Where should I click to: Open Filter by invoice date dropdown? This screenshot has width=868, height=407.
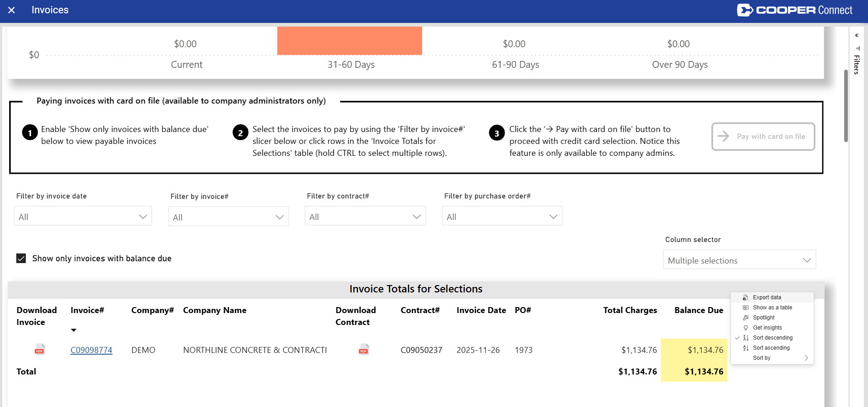click(x=83, y=216)
